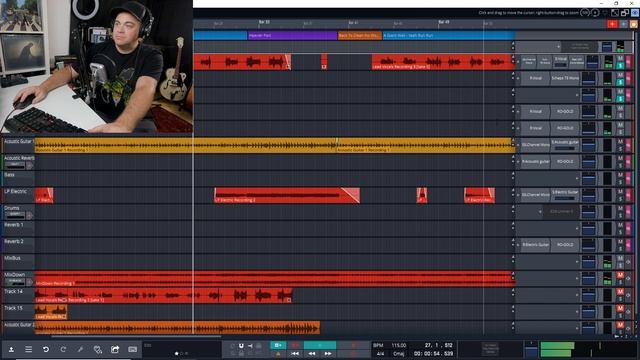Click the rewind to start transport button
This screenshot has width=640, height=360.
[x=295, y=353]
